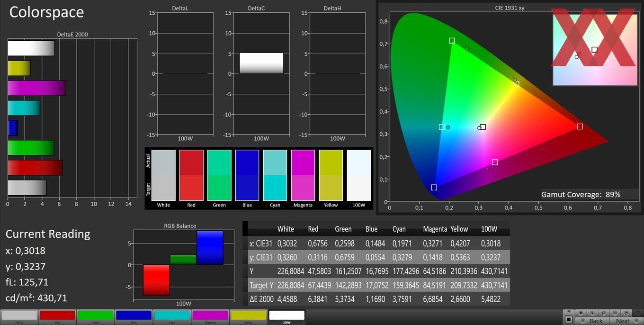The image size is (644, 325).
Task: Select the Green patch in bottom strip
Action: [x=96, y=316]
